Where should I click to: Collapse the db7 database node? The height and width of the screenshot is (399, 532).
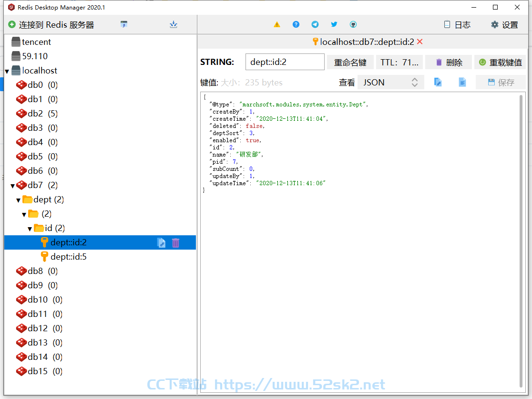[12, 186]
